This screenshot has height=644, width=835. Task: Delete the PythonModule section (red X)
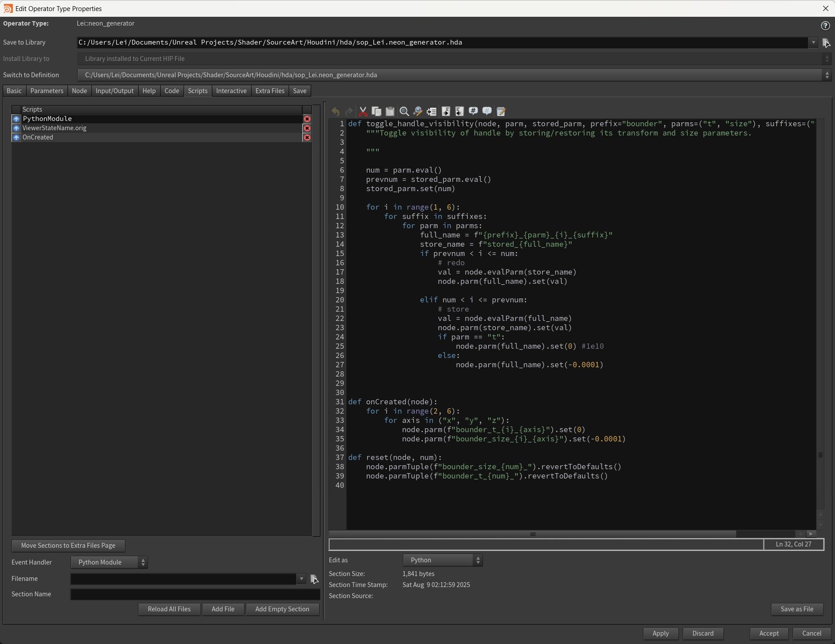pyautogui.click(x=307, y=119)
